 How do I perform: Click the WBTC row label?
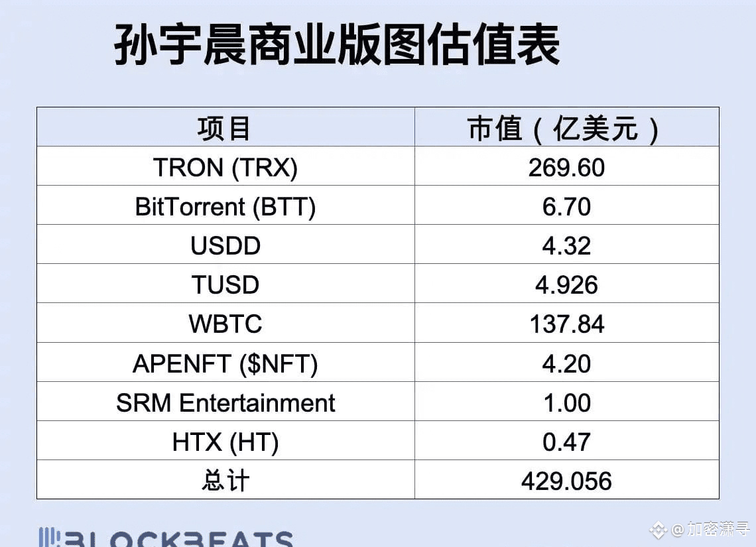pos(225,324)
